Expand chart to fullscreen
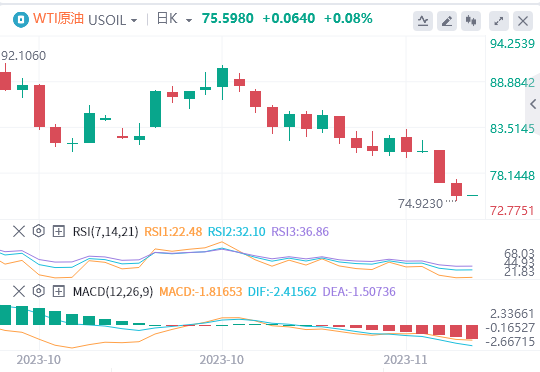Screen dimensions: 540x372 click(x=499, y=21)
